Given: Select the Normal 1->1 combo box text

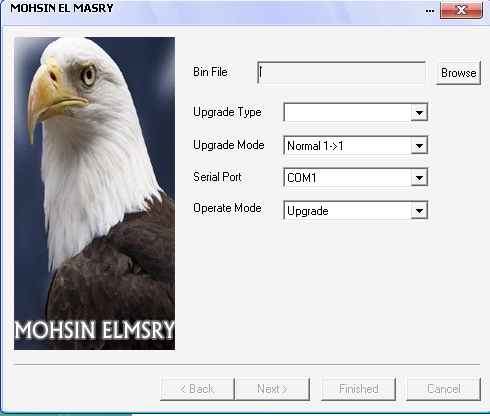Looking at the screenshot, I should coord(315,146).
